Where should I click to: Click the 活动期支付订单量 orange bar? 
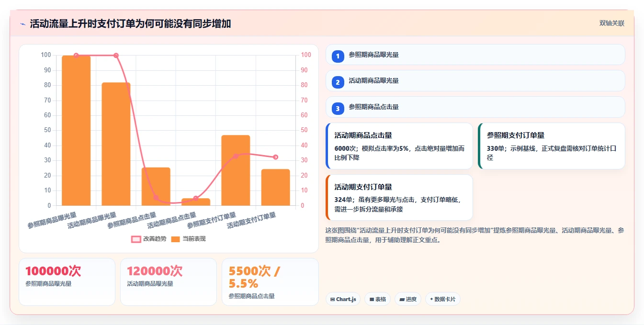(x=275, y=187)
